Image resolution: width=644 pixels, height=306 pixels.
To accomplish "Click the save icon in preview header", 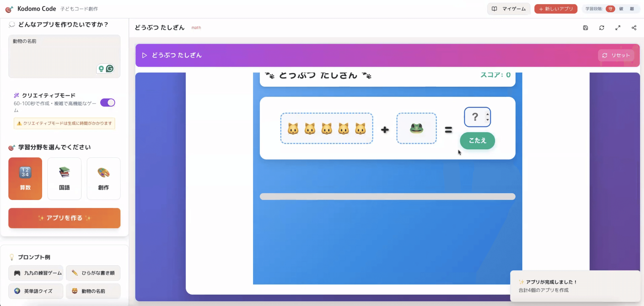I will (585, 28).
